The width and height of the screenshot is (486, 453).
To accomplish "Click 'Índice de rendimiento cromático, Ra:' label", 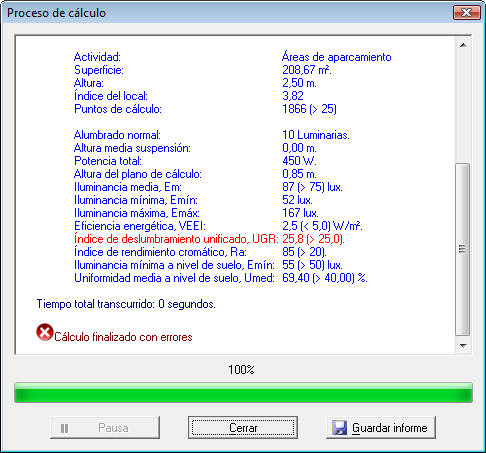I will (160, 252).
